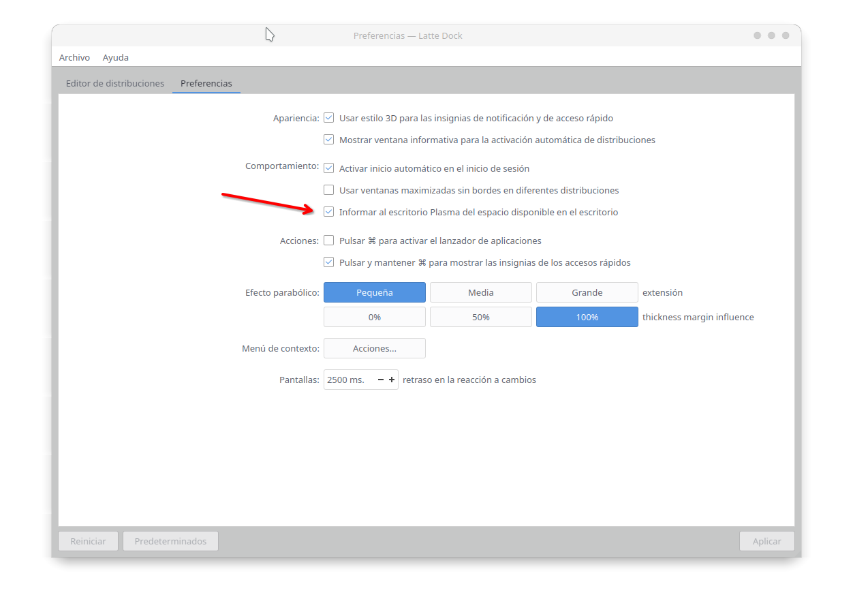Uncheck 3D style for notification badges

(x=329, y=118)
